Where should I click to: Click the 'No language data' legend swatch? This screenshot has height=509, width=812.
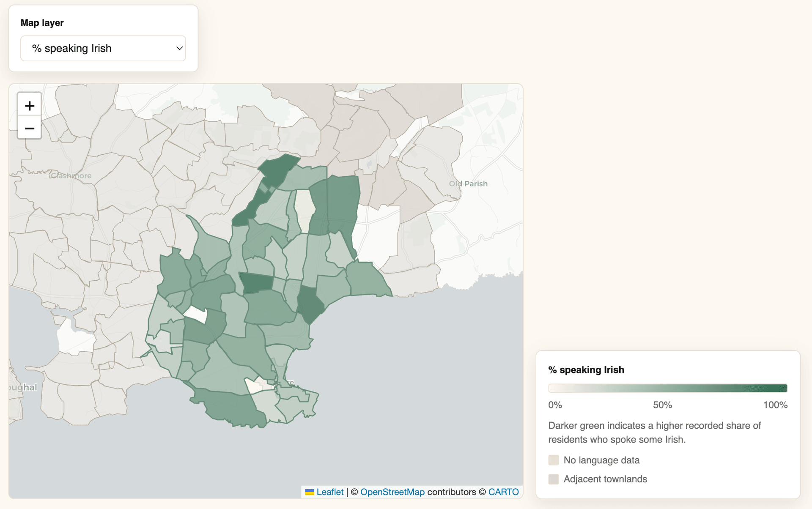click(x=554, y=460)
